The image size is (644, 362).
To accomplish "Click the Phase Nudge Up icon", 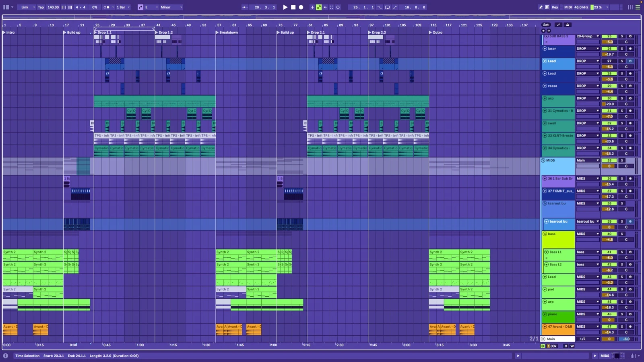I will click(70, 7).
